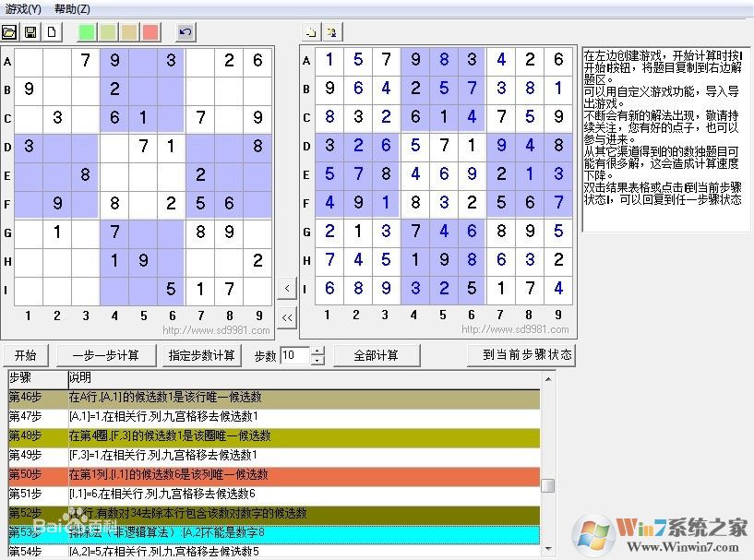Click the second small icon above the solution grid
Image resolution: width=754 pixels, height=560 pixels.
click(x=332, y=30)
